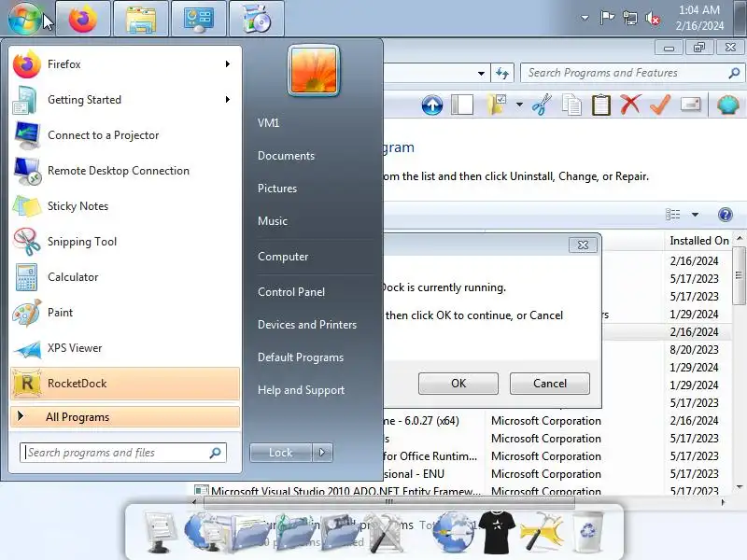Open Remote Desktop Connection
747x560 pixels.
(125, 171)
